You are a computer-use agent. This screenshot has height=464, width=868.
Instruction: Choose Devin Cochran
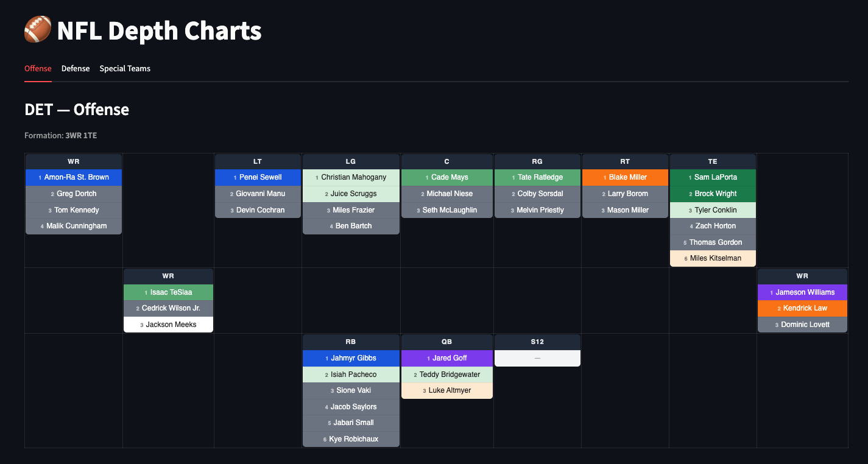pos(258,210)
